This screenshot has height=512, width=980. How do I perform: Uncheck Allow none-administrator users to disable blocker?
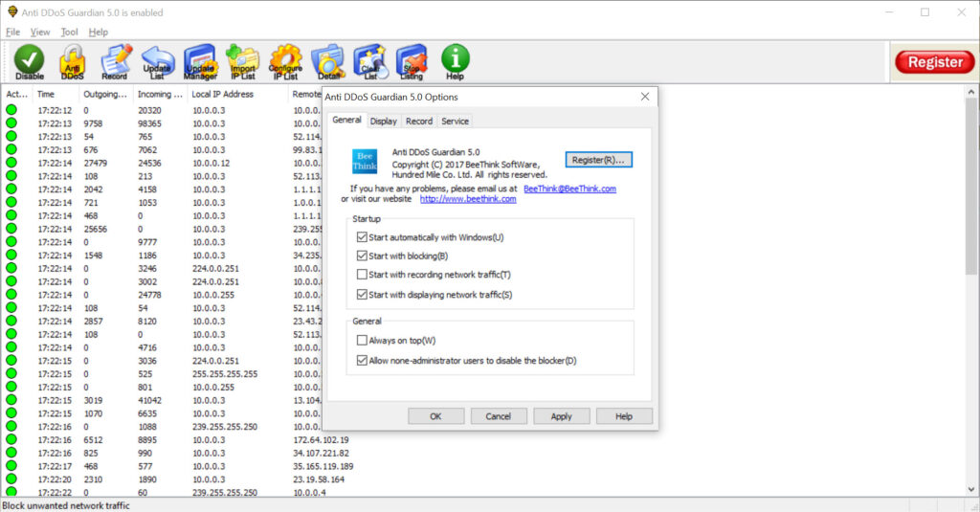(362, 361)
